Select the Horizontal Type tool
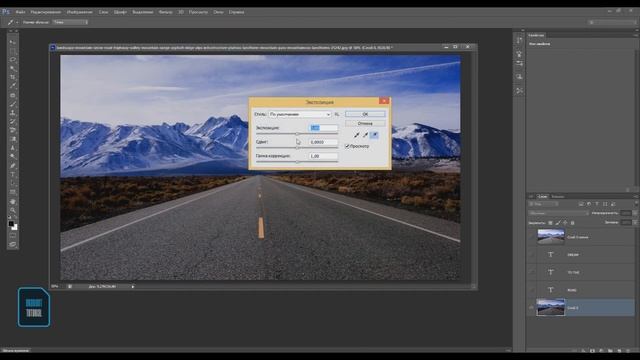 click(13, 175)
